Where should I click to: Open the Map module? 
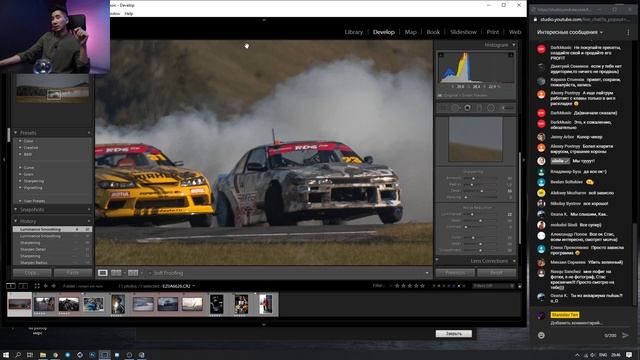(x=411, y=32)
